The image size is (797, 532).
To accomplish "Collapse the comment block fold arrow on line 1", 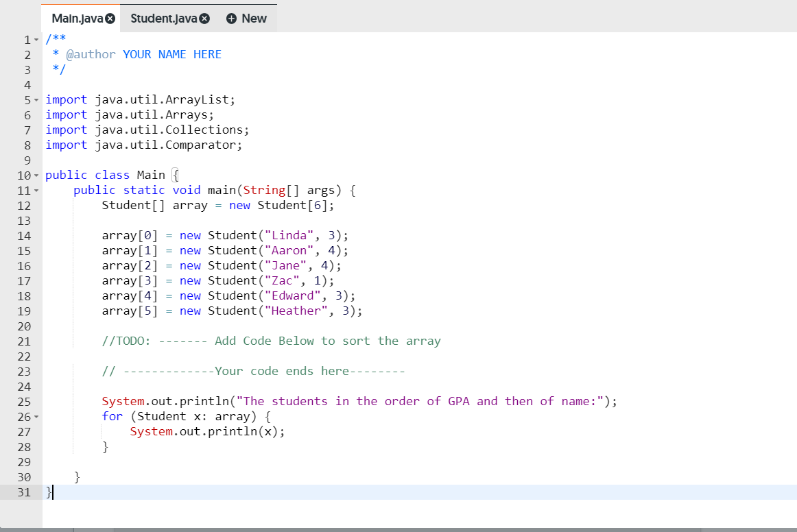I will point(36,39).
